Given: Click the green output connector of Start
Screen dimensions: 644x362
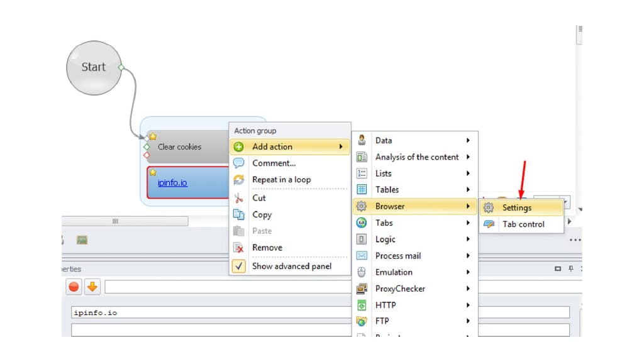Looking at the screenshot, I should (121, 67).
